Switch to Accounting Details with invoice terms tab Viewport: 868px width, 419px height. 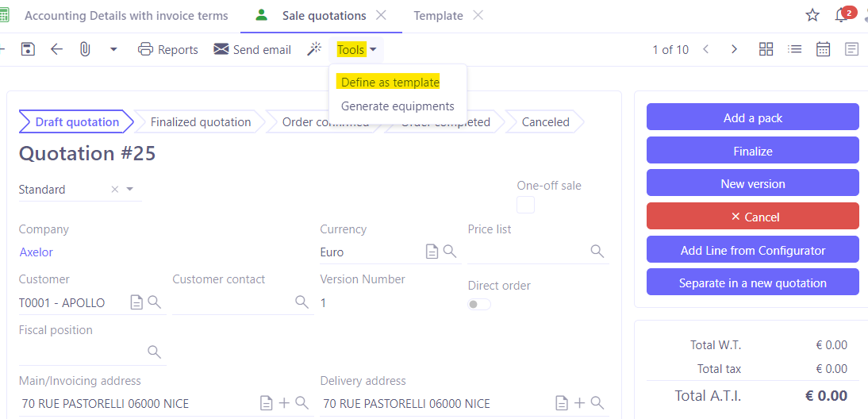click(126, 16)
